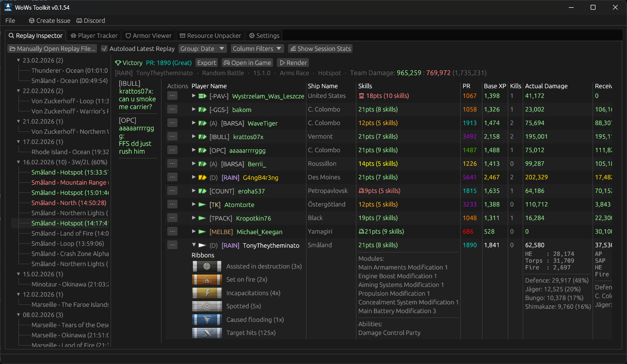Collapse the 16.02.2026 replay group

coord(18,162)
